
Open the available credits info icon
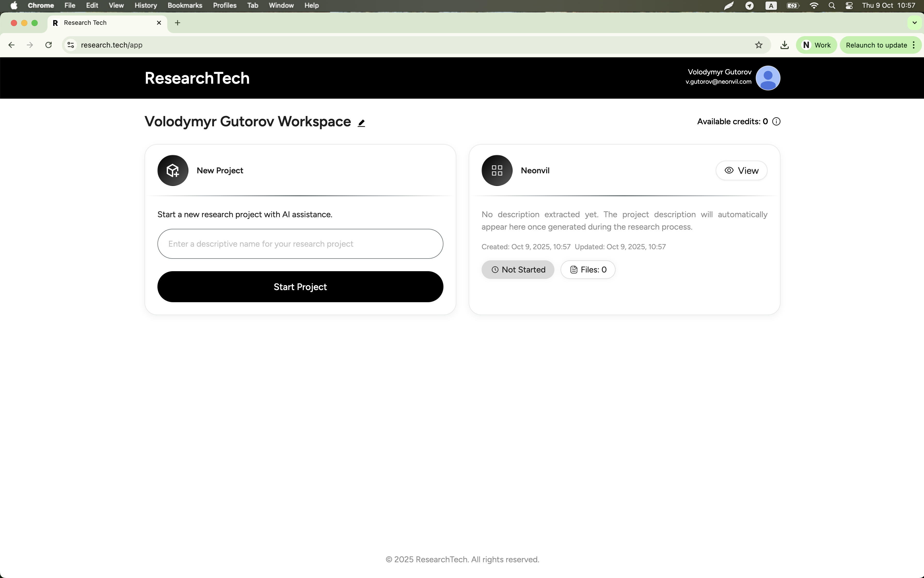(777, 122)
